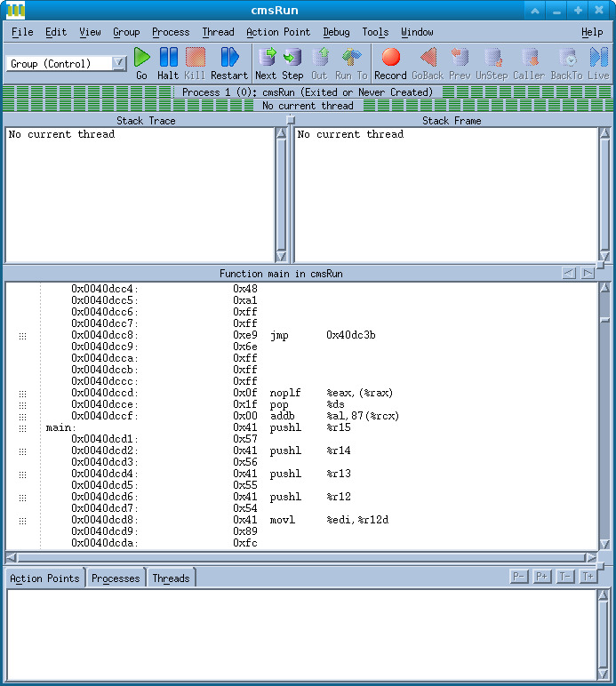
Task: Set breakpoint at addb %al,87(%rcx) line
Action: [23, 417]
